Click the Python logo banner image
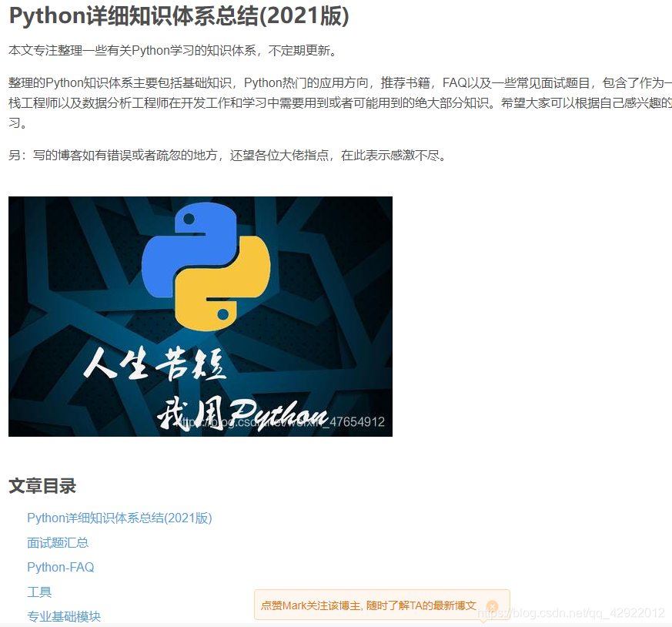This screenshot has height=627, width=672. pos(201,317)
